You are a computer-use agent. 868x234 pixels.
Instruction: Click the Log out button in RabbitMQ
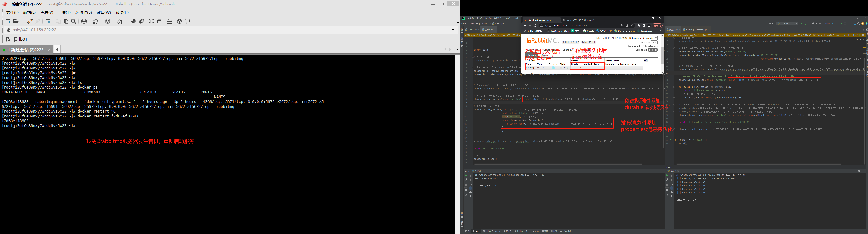pos(653,50)
